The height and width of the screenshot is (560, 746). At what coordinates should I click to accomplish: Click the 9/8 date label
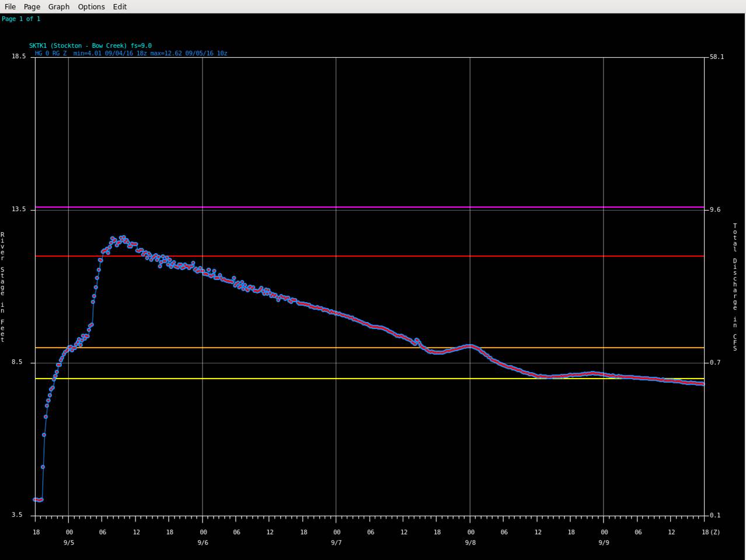point(470,542)
